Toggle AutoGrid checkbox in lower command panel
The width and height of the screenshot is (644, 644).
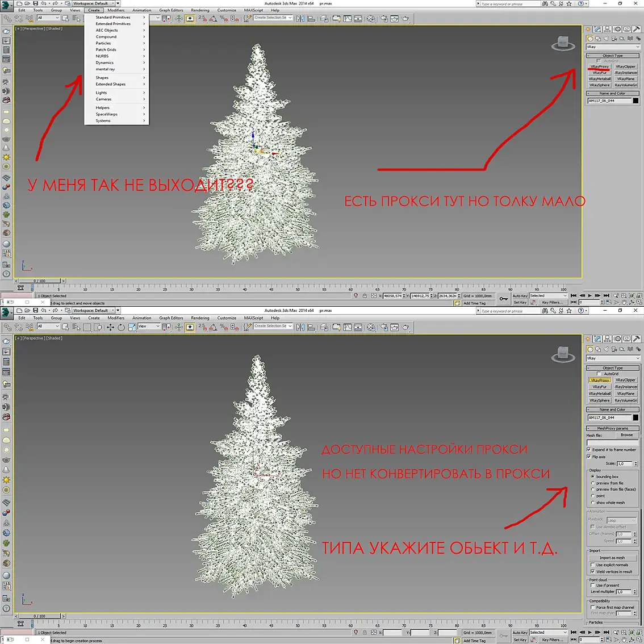pos(599,374)
